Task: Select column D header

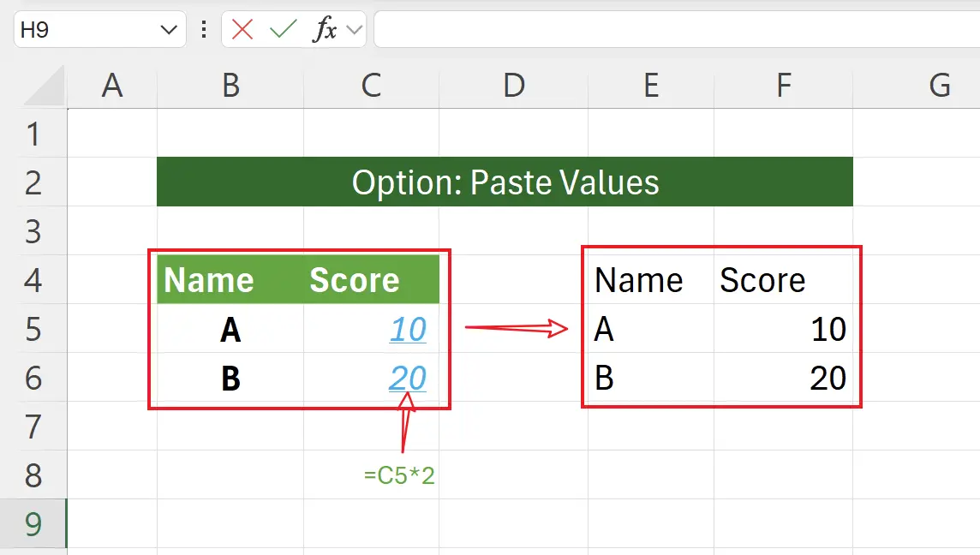Action: coord(512,86)
